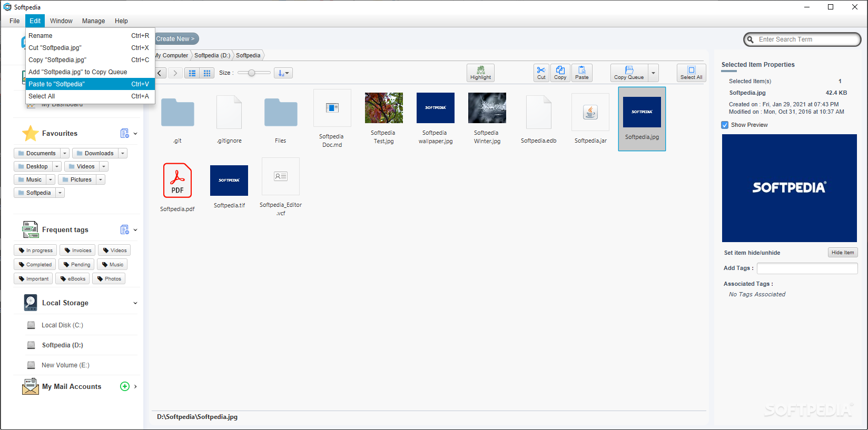Click the Cut toolbar icon
The image size is (868, 430).
tap(541, 73)
